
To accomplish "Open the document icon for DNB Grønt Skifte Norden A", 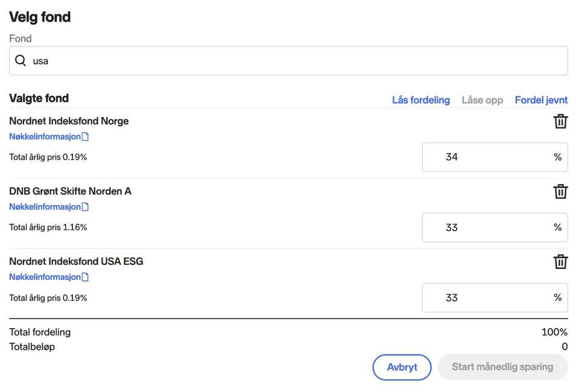I will (x=85, y=207).
